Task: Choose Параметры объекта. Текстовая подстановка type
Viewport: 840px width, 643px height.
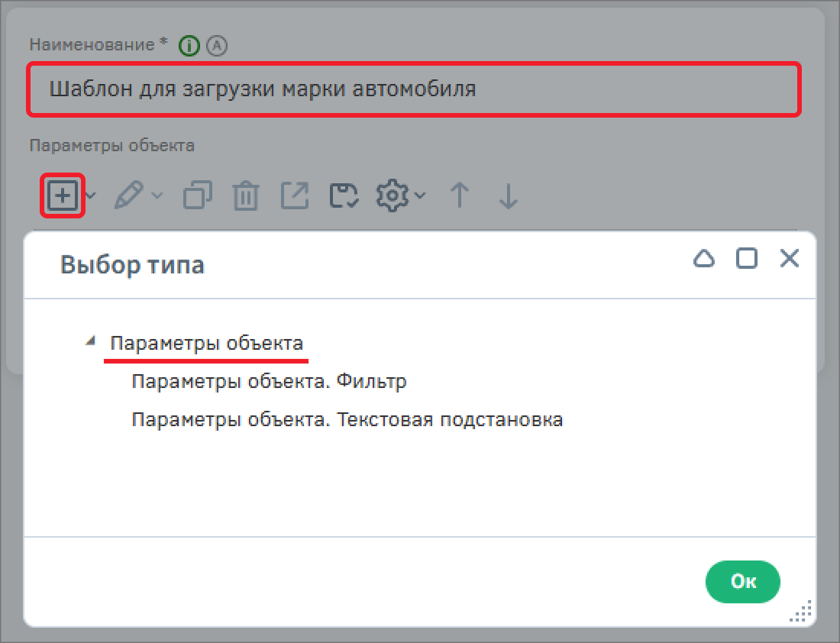Action: pos(347,418)
